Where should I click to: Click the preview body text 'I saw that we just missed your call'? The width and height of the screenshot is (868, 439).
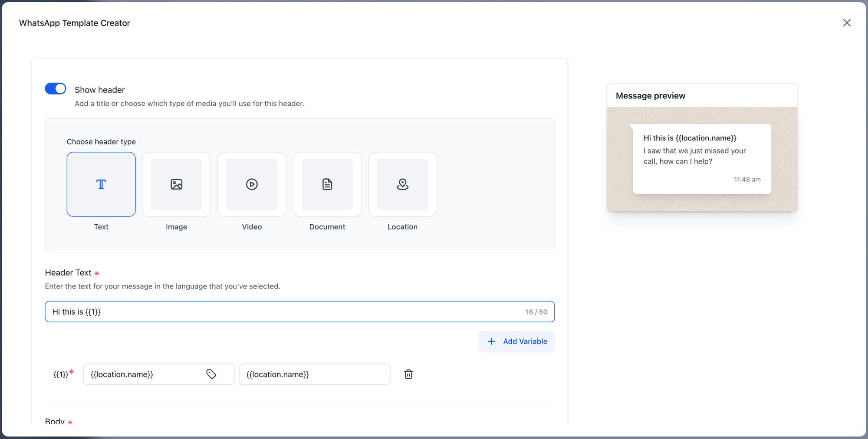click(x=695, y=156)
